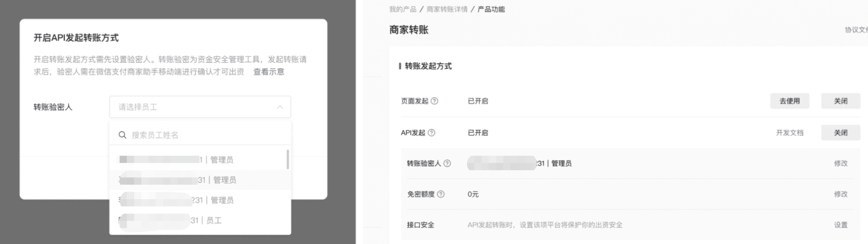
Task: Go to 商家转账详情 breadcrumb
Action: pos(447,9)
